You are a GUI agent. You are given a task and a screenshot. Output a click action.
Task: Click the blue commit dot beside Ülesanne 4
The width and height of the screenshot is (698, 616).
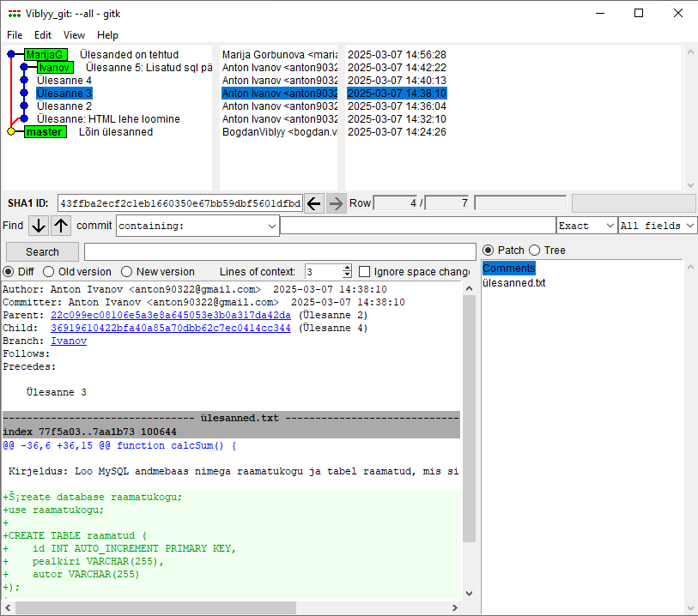(24, 80)
